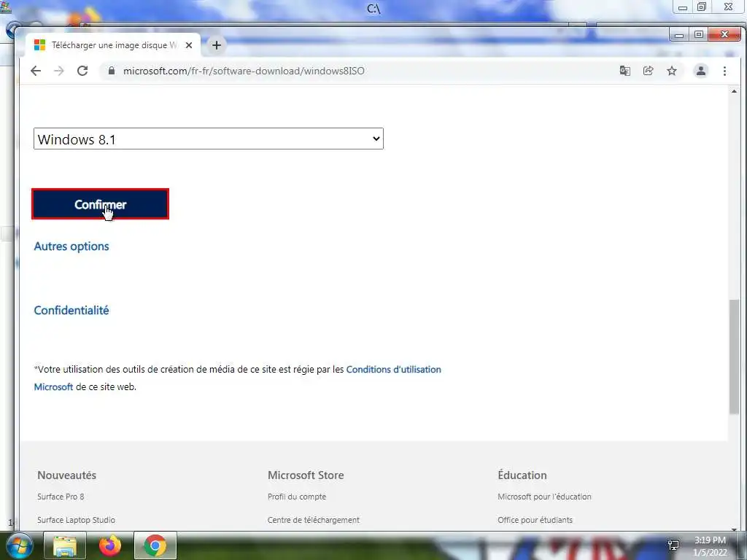Screen dimensions: 747x560
Task: Click the page scrollbar thumb
Action: pos(734,357)
